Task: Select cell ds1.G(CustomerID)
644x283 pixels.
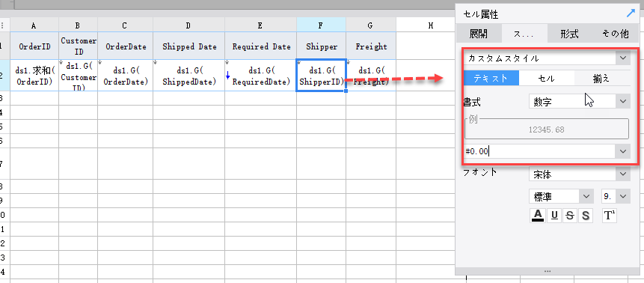Action: pos(78,76)
